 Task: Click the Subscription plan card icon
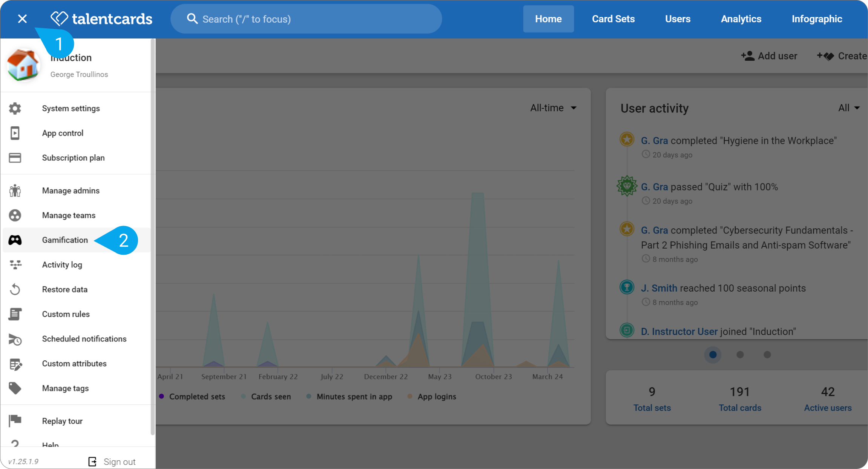pos(15,158)
